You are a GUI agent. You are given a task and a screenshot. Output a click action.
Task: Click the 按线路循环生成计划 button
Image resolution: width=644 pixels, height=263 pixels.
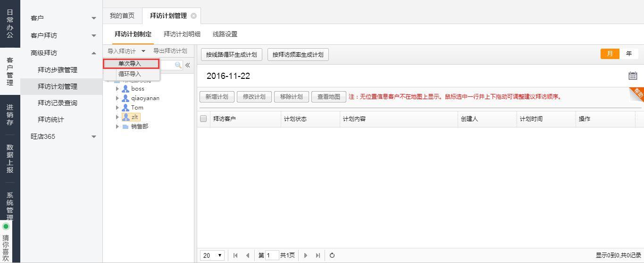click(232, 54)
